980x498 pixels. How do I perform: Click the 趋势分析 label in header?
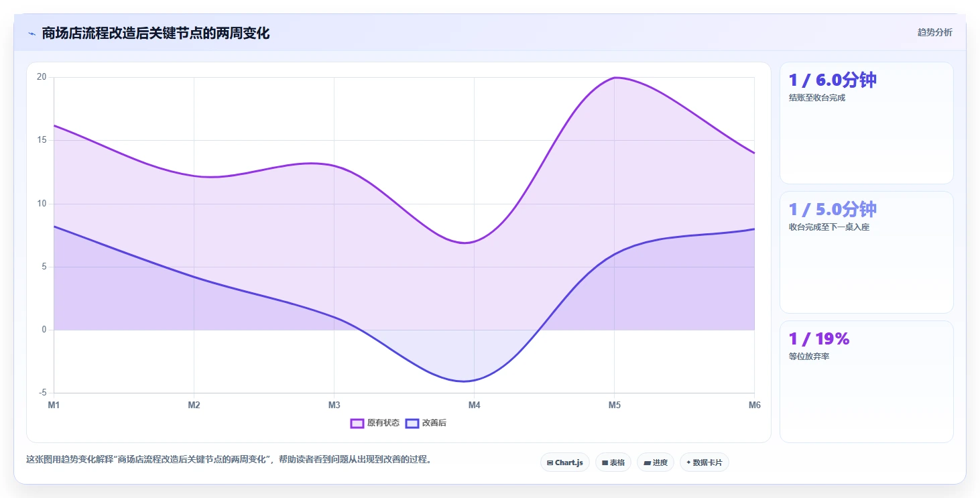coord(934,33)
